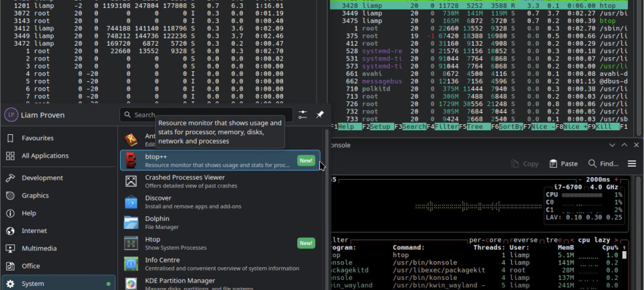The image size is (644, 290).
Task: Click the Graphics category icon
Action: pyautogui.click(x=11, y=195)
